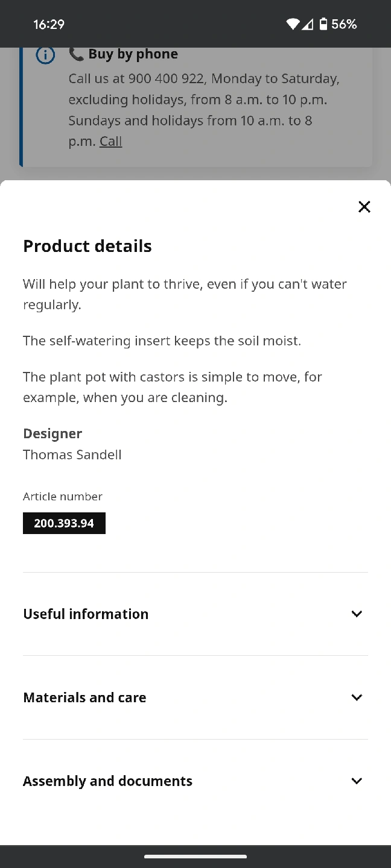Image resolution: width=391 pixels, height=868 pixels.
Task: Tap the Product details heading
Action: (x=87, y=246)
